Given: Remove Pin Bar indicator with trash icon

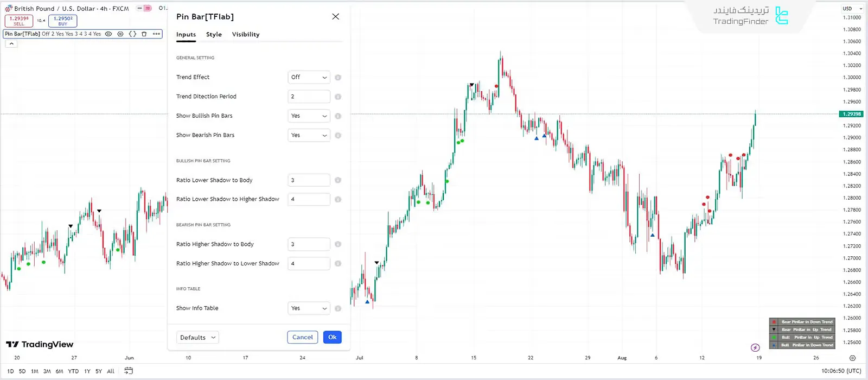Looking at the screenshot, I should pos(144,34).
